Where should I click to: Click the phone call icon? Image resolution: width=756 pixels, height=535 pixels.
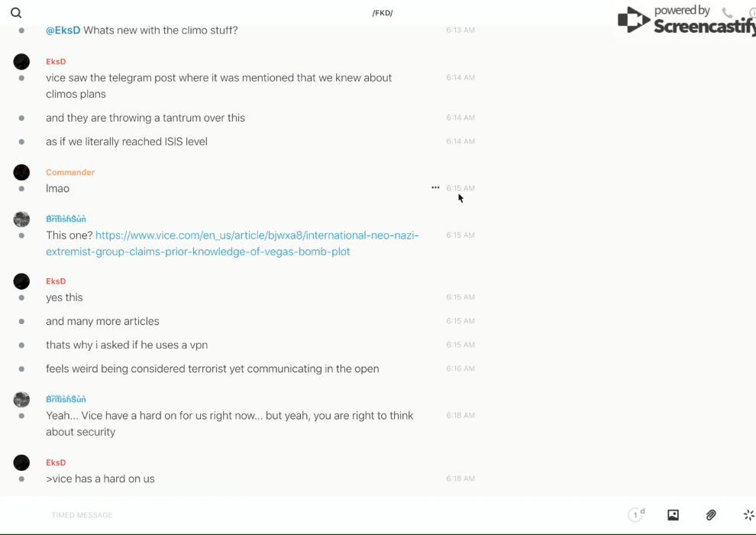tap(727, 13)
